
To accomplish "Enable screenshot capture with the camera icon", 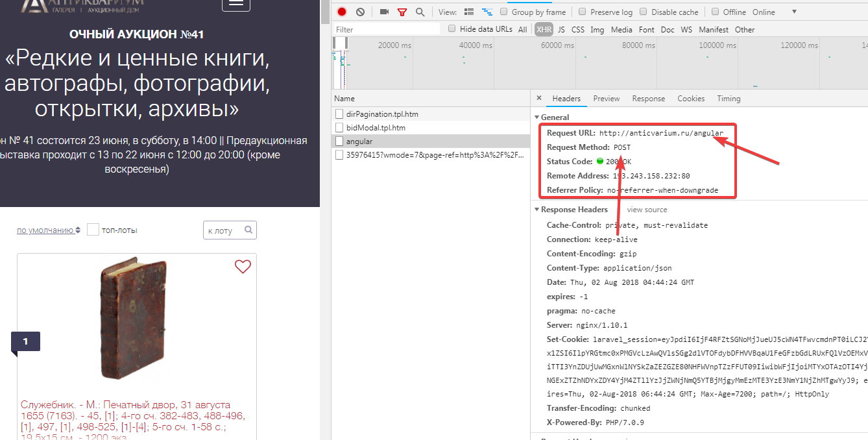I will pos(384,11).
